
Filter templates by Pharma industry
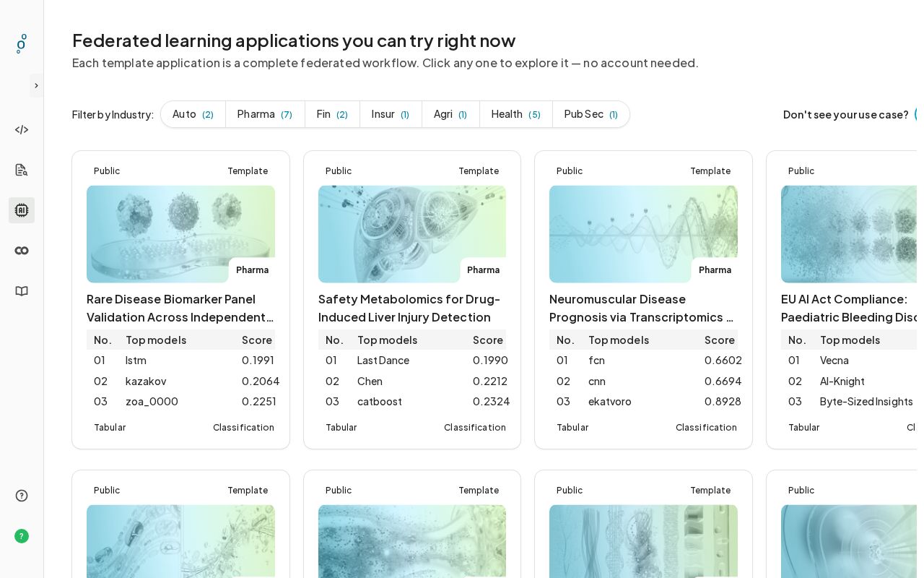pyautogui.click(x=265, y=114)
